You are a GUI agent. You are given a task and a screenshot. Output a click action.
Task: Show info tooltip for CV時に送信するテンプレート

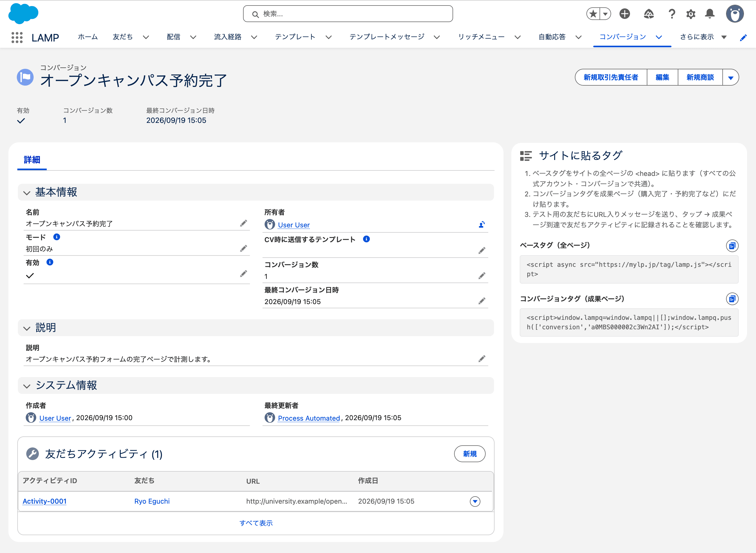coord(366,239)
